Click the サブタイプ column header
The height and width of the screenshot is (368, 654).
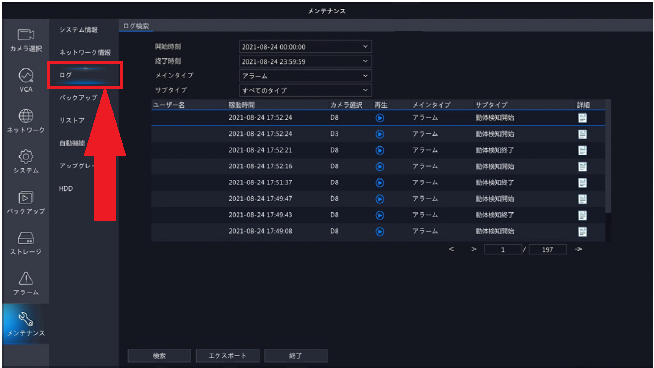tap(491, 105)
